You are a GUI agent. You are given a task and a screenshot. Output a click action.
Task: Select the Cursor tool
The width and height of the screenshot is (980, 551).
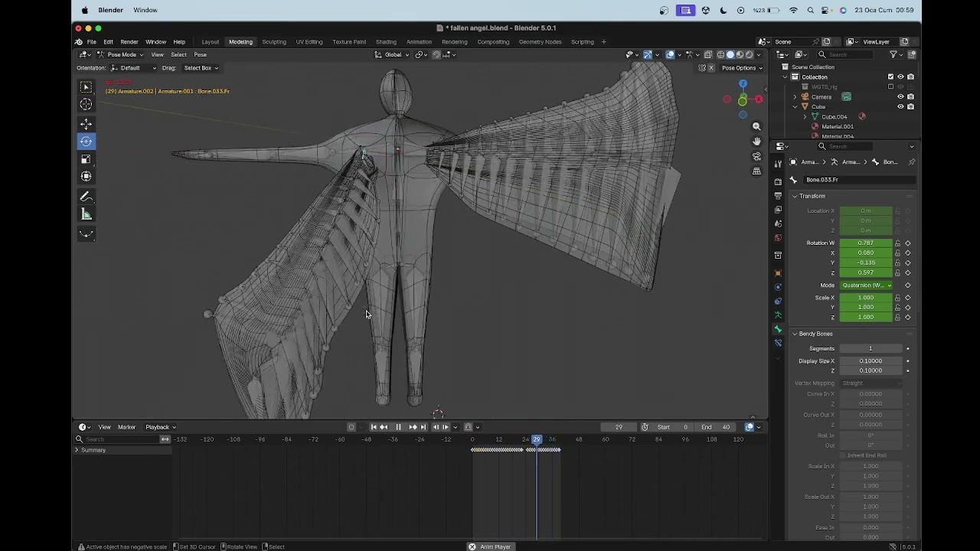coord(86,105)
